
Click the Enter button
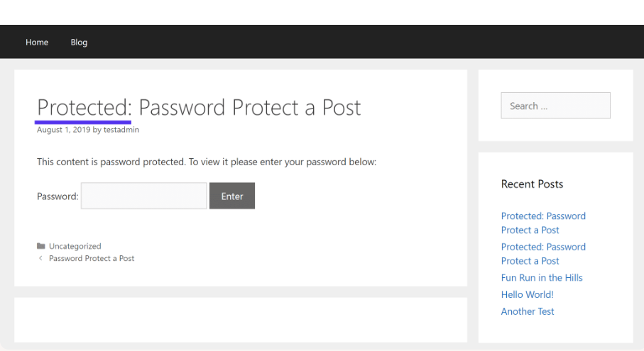tap(232, 196)
